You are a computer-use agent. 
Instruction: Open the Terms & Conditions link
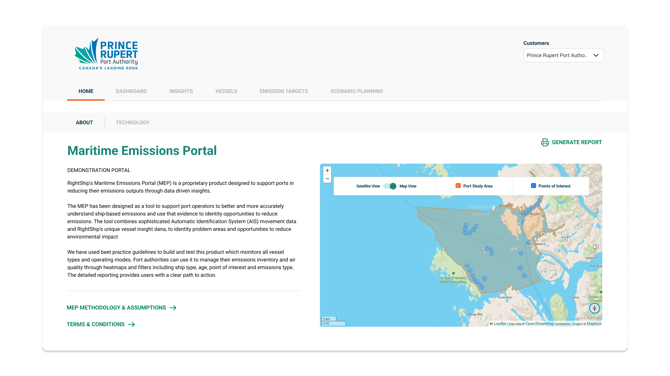(96, 324)
